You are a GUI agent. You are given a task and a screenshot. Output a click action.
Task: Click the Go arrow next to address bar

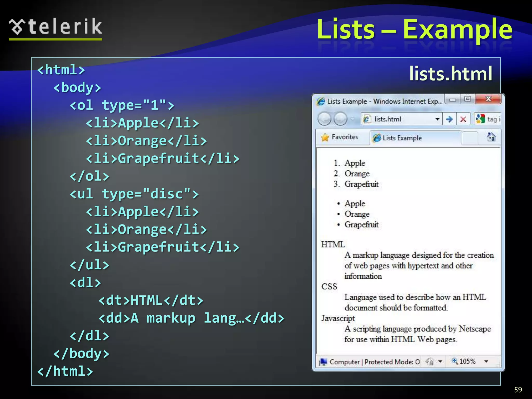click(449, 119)
